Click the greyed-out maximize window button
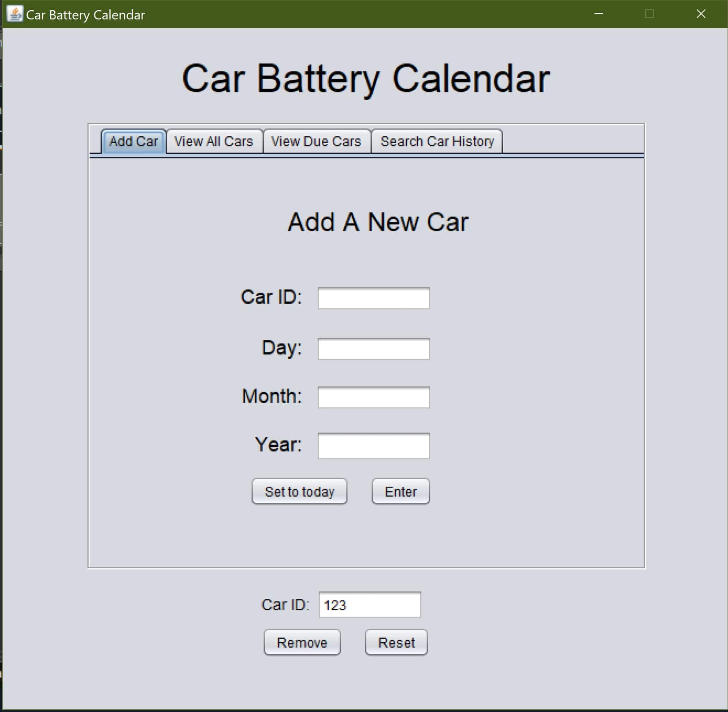The width and height of the screenshot is (728, 712). [x=649, y=14]
